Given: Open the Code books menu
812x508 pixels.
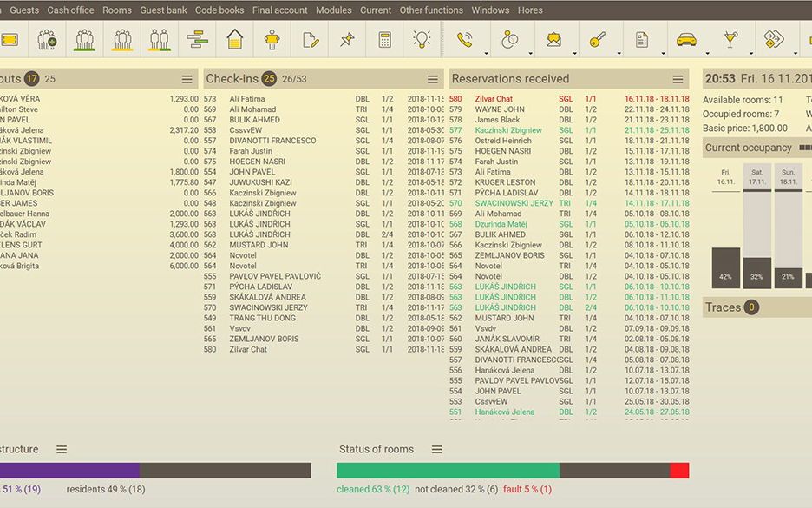Looking at the screenshot, I should tap(219, 10).
